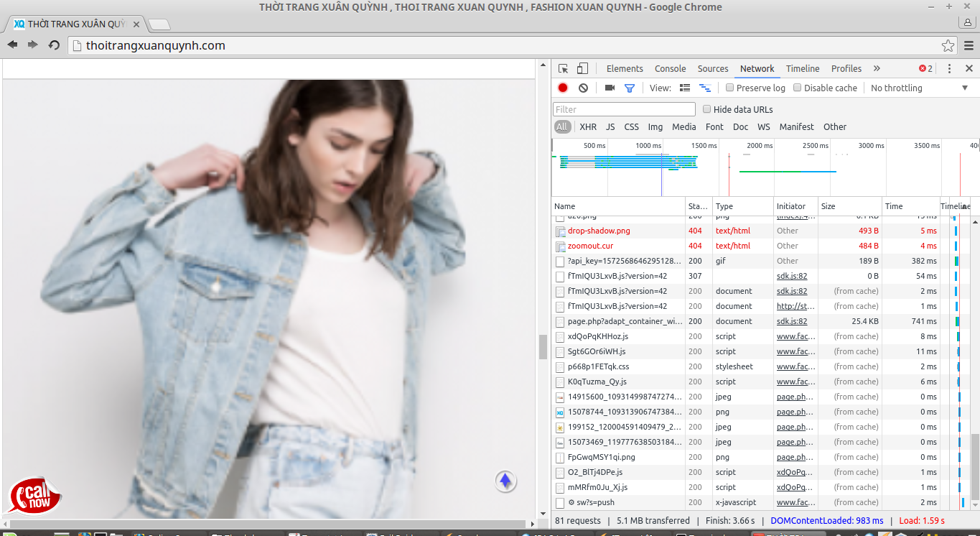
Task: Click the sdk.js:82 initiator link
Action: pos(791,276)
